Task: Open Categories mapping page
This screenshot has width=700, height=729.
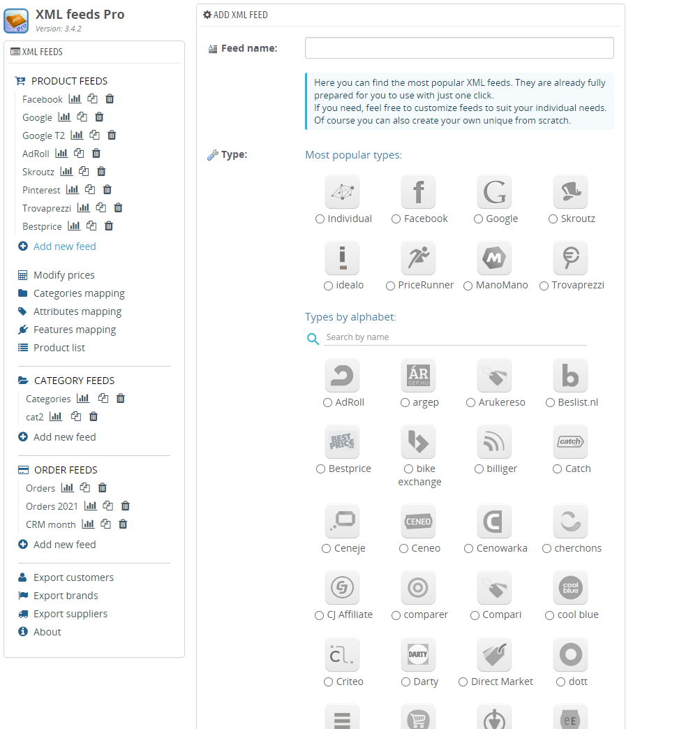Action: [x=79, y=293]
